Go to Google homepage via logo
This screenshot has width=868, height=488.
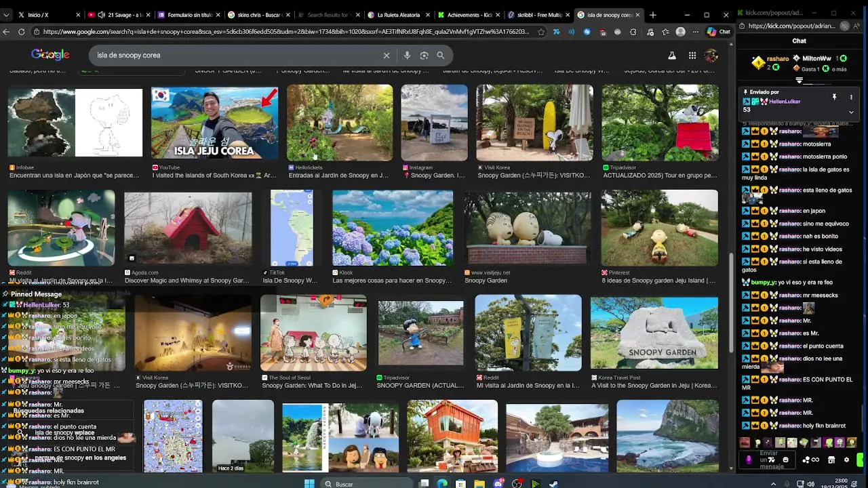[x=50, y=55]
